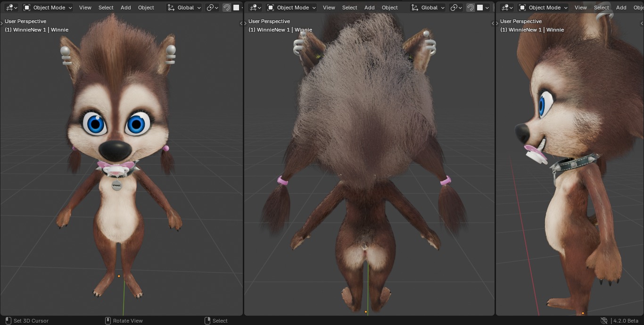Open the Select menu in right viewport
The width and height of the screenshot is (644, 325).
pyautogui.click(x=602, y=8)
